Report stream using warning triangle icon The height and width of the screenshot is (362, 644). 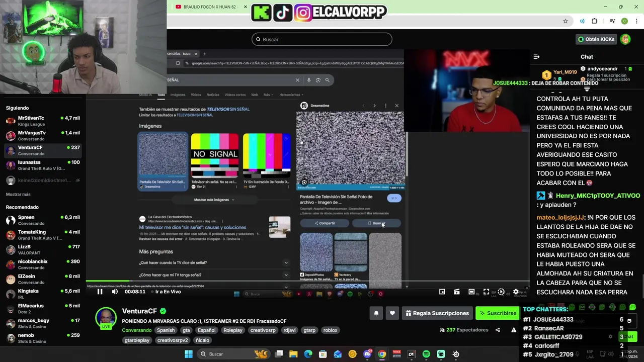pos(514,330)
